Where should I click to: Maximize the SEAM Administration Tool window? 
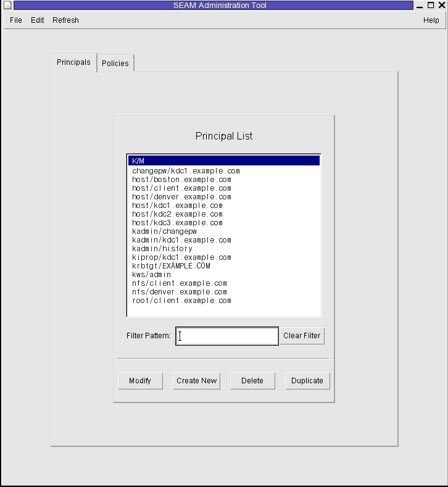point(431,5)
